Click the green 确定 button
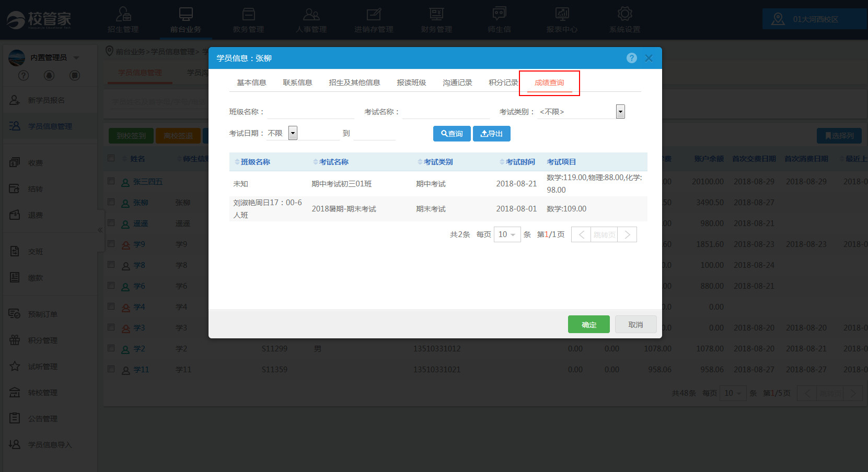Viewport: 868px width, 472px height. coord(588,324)
